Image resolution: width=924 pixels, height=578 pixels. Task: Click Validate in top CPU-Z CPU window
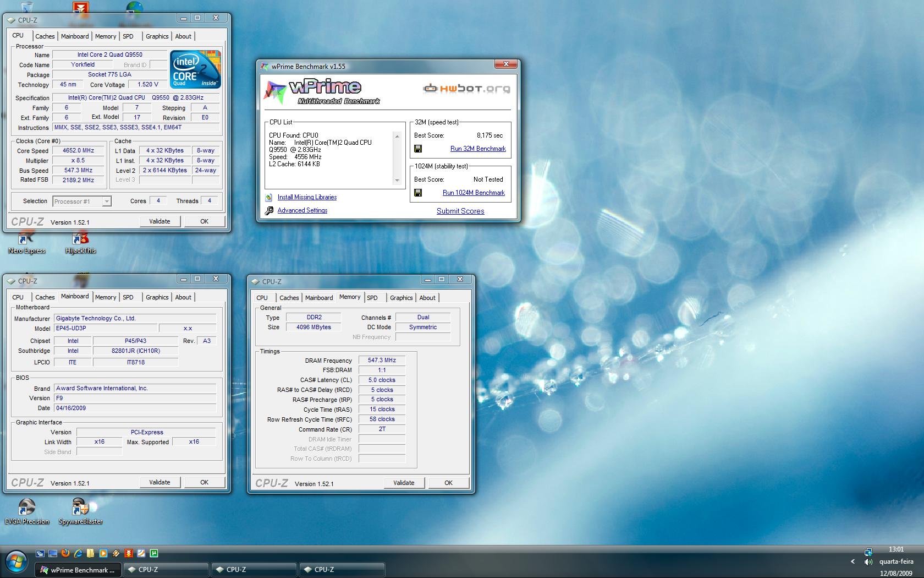[x=159, y=221]
